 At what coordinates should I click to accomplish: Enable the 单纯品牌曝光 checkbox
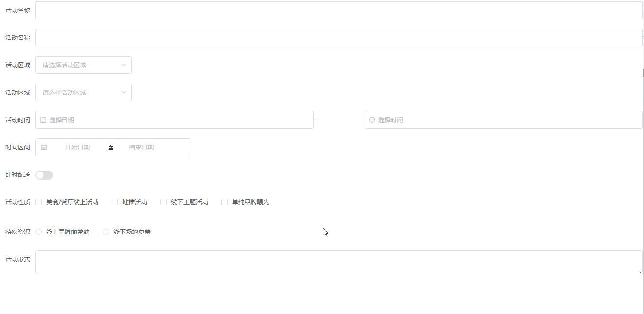225,202
